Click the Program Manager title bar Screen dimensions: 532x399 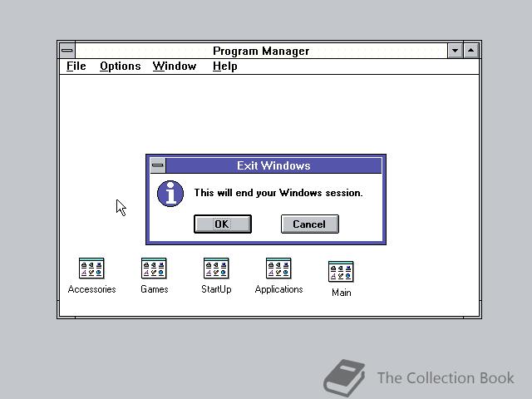[261, 51]
